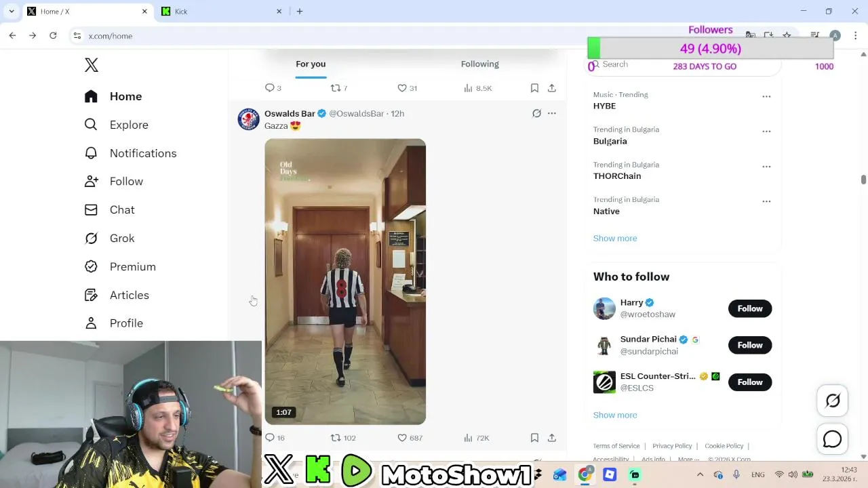Click the X logo in the sidebar
This screenshot has width=868, height=488.
[92, 65]
